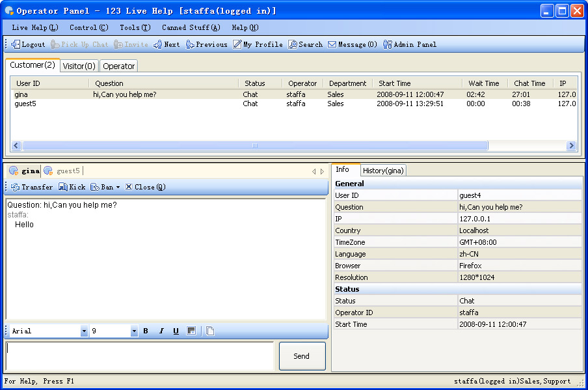Transfer the current chat
Viewport: 588px width, 390px height.
click(32, 187)
